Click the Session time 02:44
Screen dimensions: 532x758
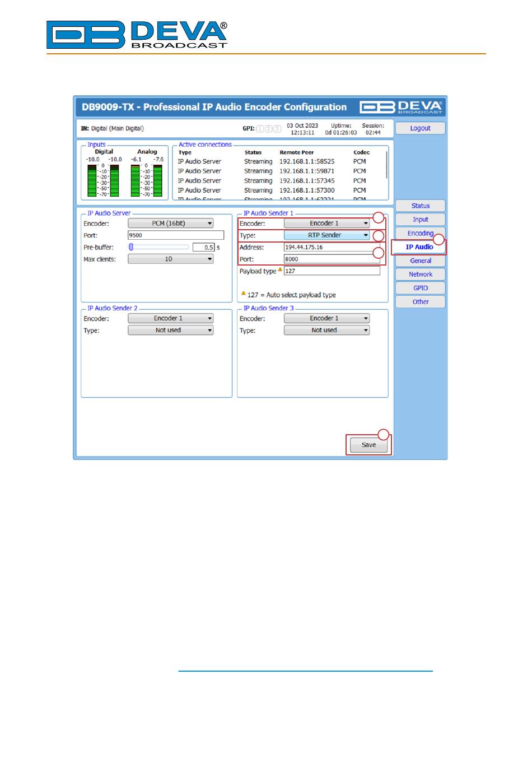click(x=373, y=133)
